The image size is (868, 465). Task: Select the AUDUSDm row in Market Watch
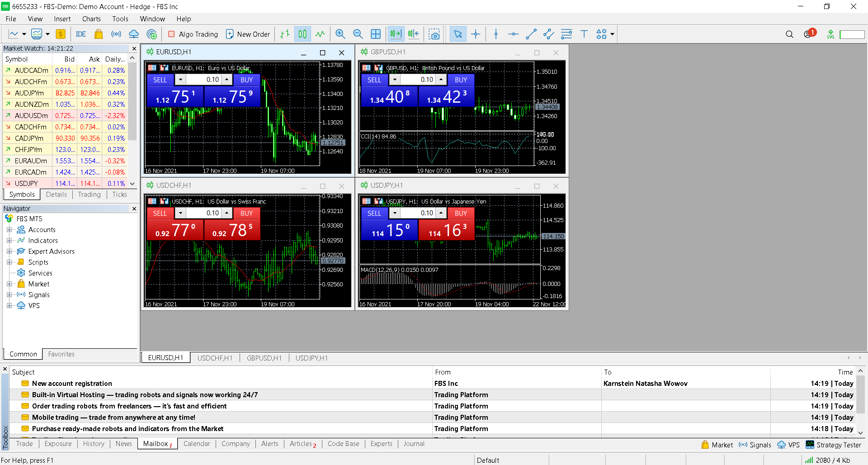coord(65,115)
